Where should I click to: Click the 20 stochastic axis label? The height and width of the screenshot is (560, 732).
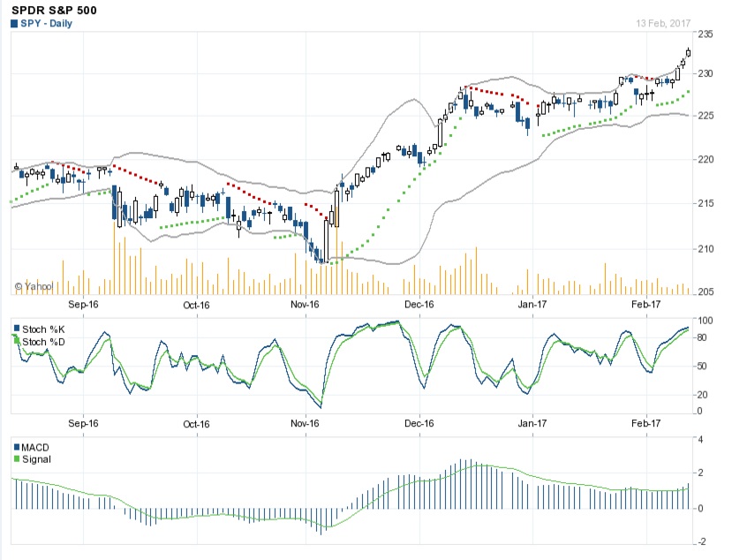[702, 395]
